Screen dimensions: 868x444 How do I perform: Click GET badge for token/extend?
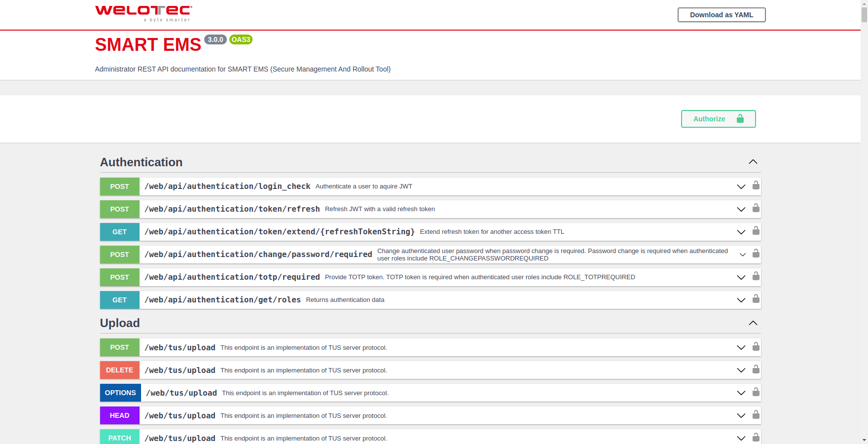point(119,232)
